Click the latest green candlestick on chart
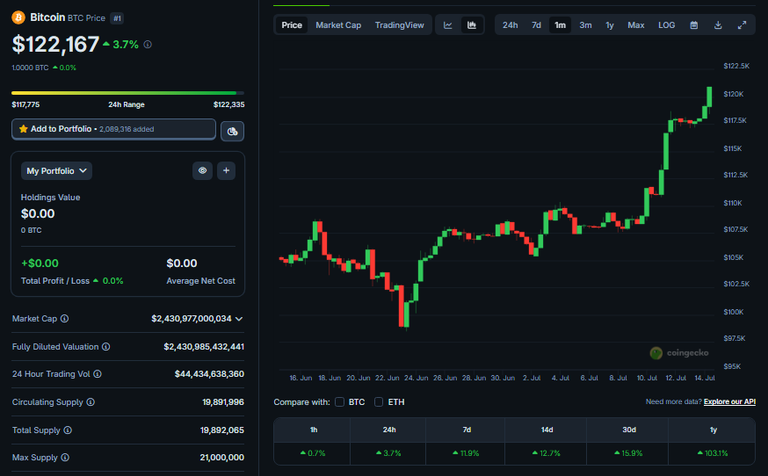Viewport: 768px width, 476px height. tap(709, 96)
